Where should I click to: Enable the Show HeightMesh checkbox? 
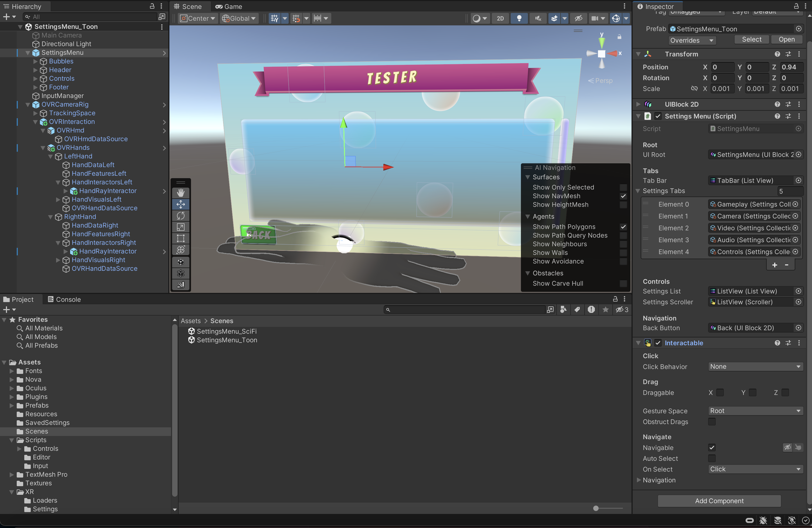click(x=623, y=205)
